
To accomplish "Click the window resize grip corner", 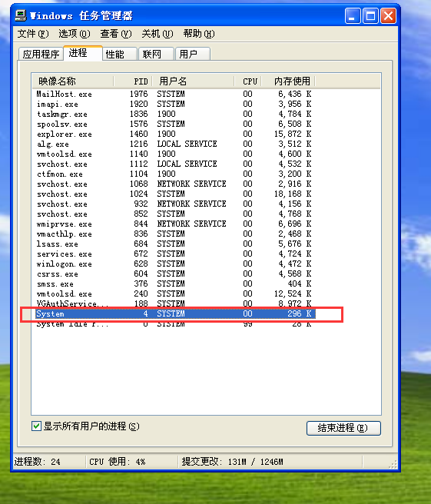I will [393, 464].
